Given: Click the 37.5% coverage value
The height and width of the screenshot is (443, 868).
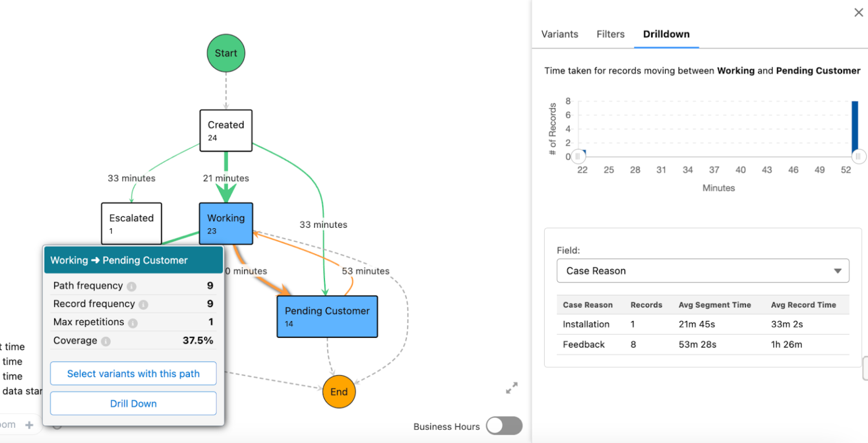Looking at the screenshot, I should [x=198, y=341].
